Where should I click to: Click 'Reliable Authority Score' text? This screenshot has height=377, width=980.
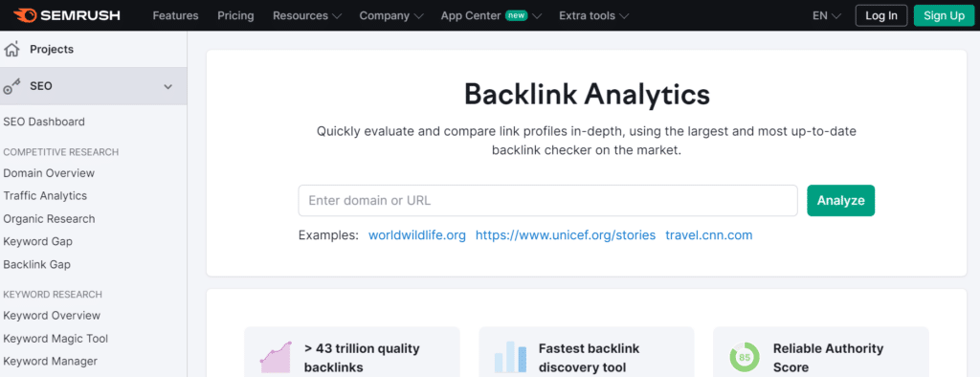[828, 358]
